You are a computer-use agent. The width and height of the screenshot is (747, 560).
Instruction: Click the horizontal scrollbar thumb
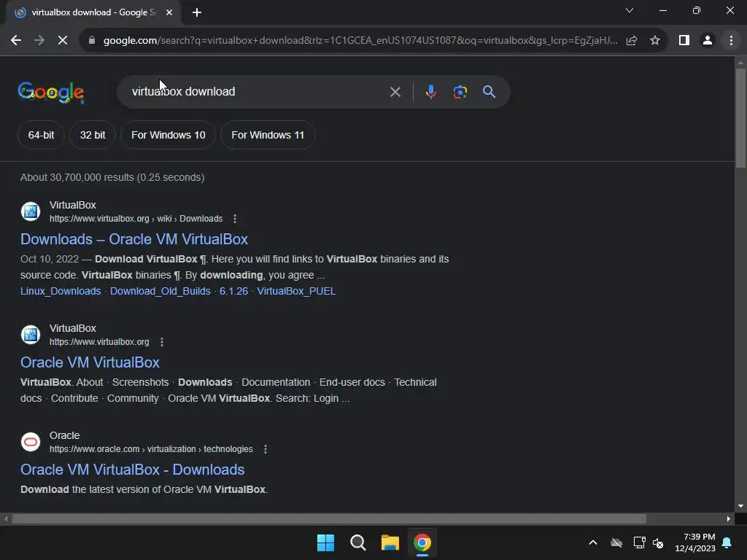click(329, 519)
